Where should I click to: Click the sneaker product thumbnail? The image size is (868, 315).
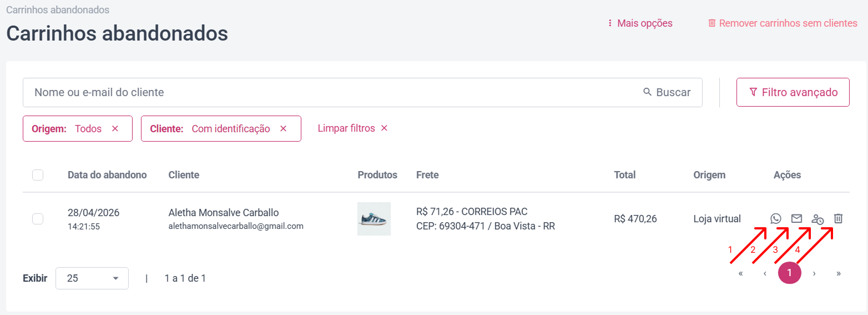pyautogui.click(x=374, y=219)
